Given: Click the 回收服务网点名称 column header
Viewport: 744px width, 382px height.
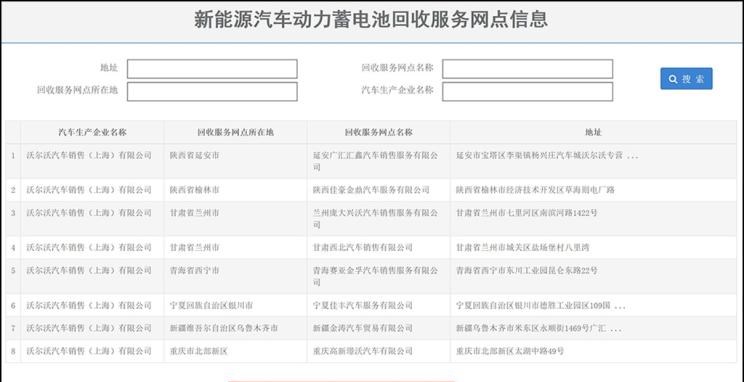Looking at the screenshot, I should [379, 132].
